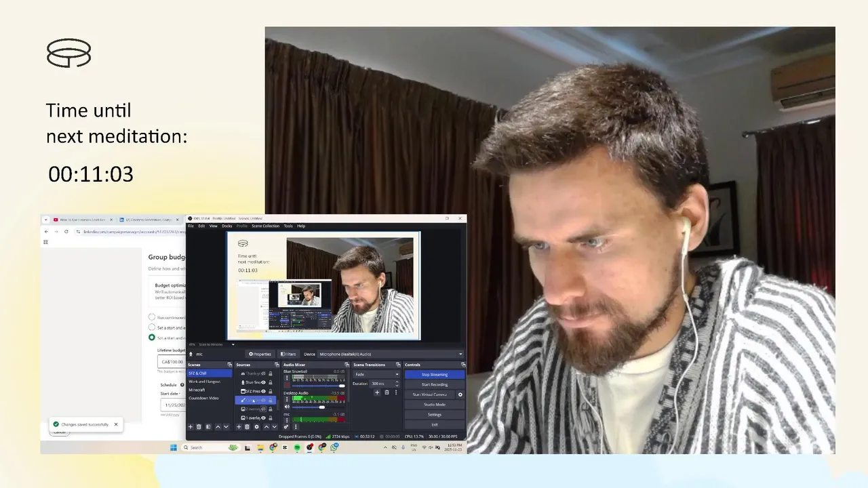This screenshot has height=488, width=868.
Task: Open Docks menu in OBS
Action: click(227, 226)
